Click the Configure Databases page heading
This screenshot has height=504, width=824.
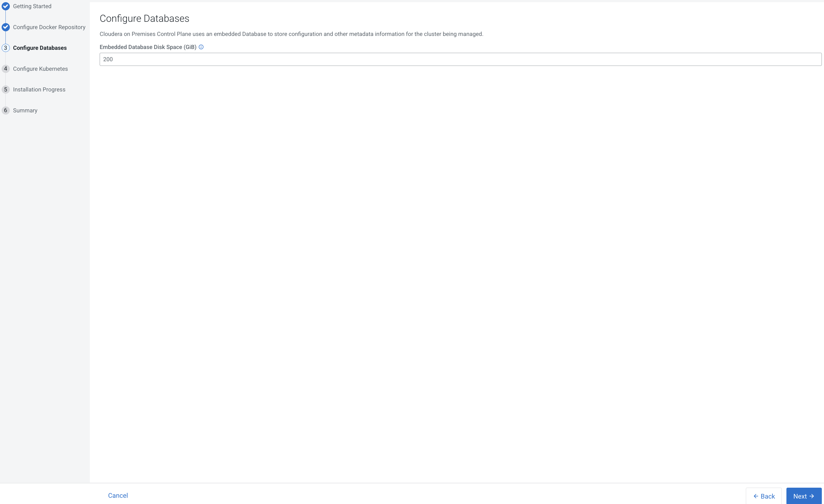[x=144, y=19]
